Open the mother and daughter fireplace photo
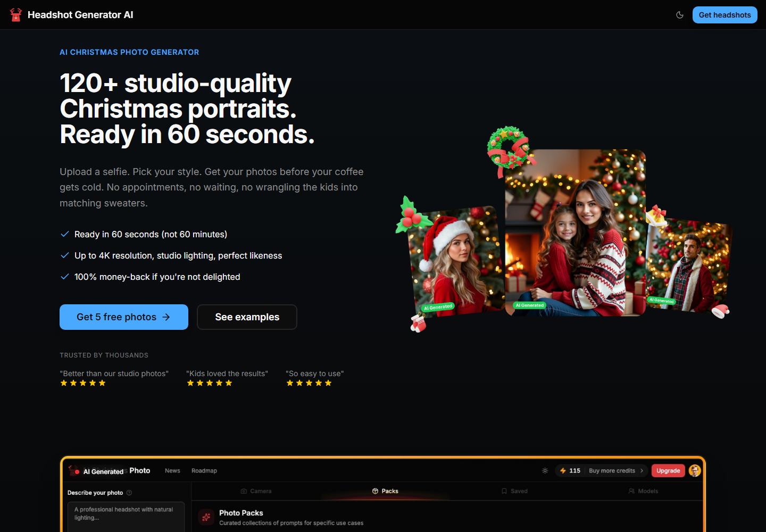Image resolution: width=766 pixels, height=532 pixels. point(575,233)
